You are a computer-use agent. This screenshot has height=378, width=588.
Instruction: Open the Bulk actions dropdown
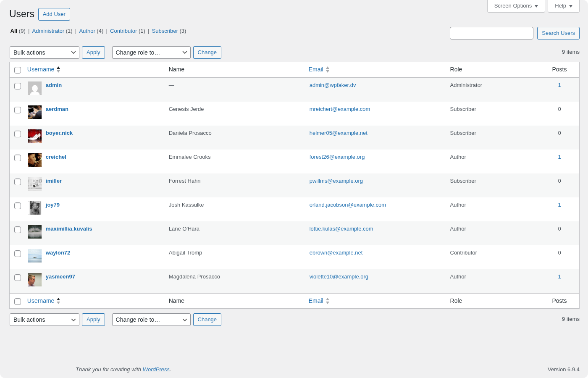pyautogui.click(x=44, y=52)
